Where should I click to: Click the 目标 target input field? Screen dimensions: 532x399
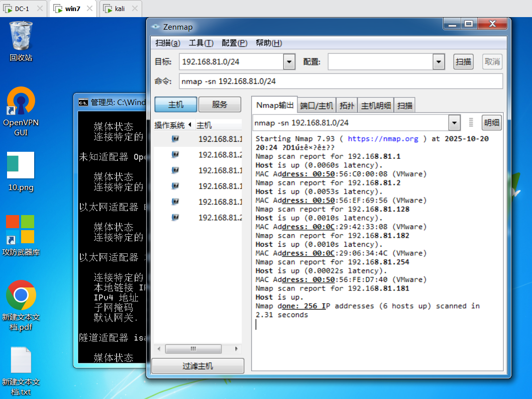(232, 62)
